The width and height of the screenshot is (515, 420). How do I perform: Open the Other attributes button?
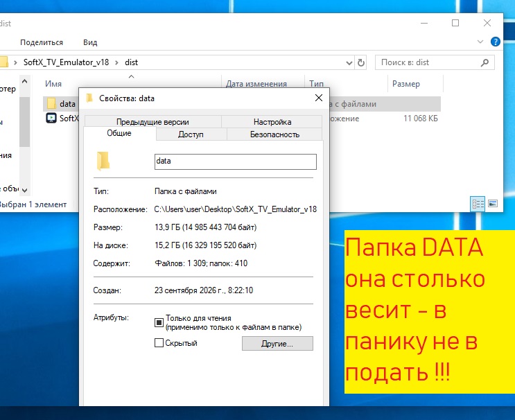click(x=277, y=344)
